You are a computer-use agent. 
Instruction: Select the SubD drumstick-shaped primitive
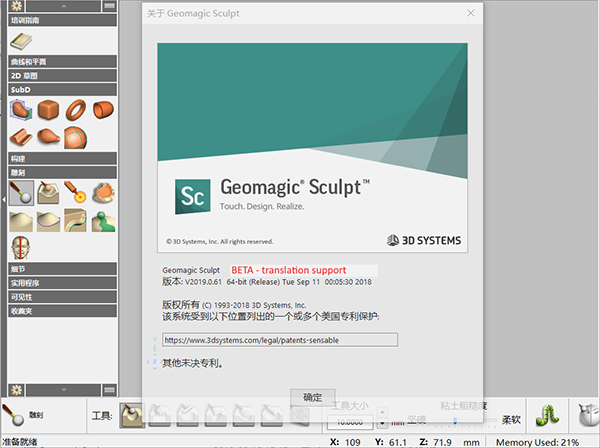pos(48,137)
